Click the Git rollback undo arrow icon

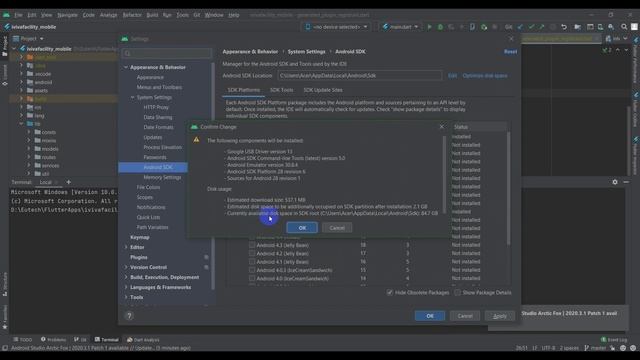[x=564, y=27]
